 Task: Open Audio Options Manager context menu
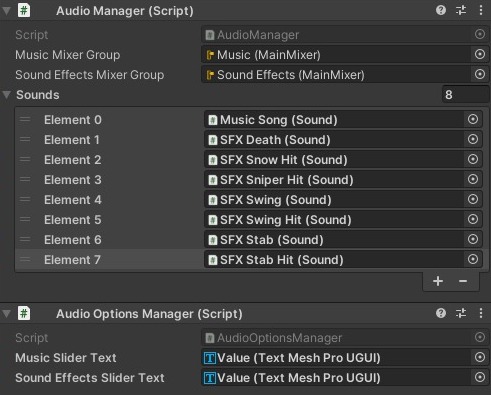[x=481, y=313]
